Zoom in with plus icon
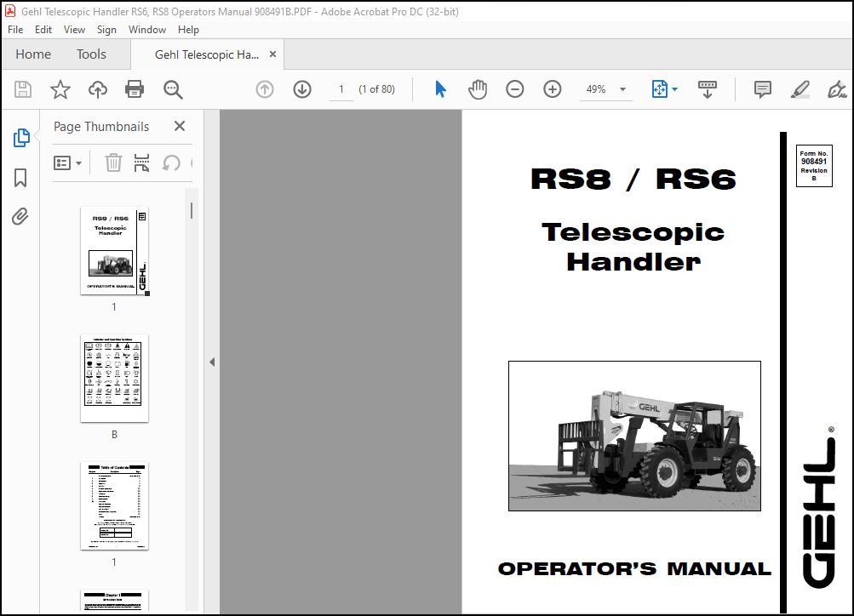 pyautogui.click(x=553, y=89)
